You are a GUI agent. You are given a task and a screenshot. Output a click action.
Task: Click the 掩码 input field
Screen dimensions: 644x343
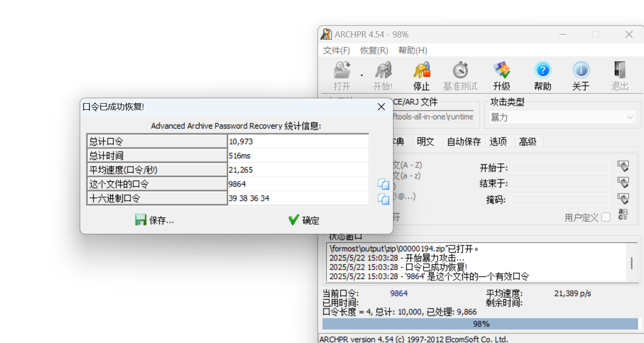point(560,199)
